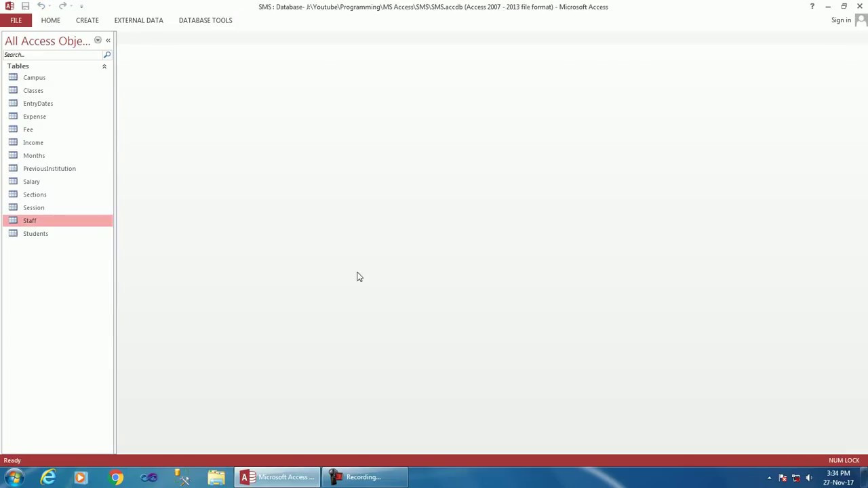Select the Students table
868x488 pixels.
pyautogui.click(x=58, y=233)
